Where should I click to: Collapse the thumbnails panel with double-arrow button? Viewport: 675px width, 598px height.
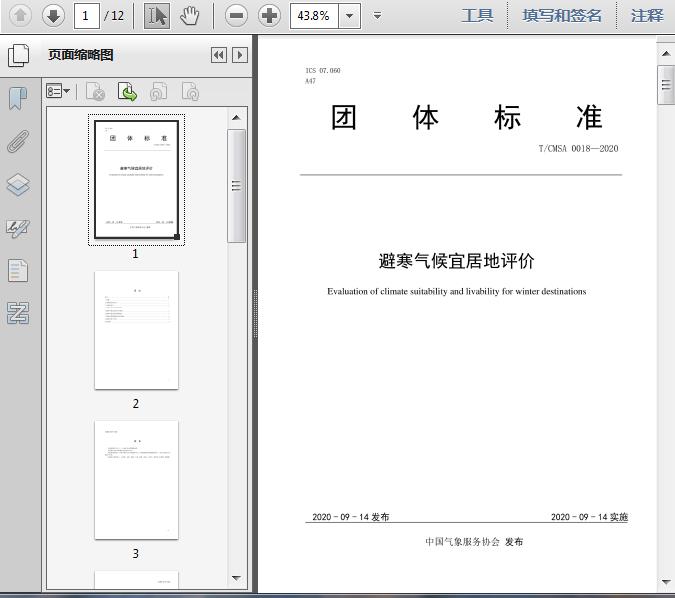pos(219,55)
